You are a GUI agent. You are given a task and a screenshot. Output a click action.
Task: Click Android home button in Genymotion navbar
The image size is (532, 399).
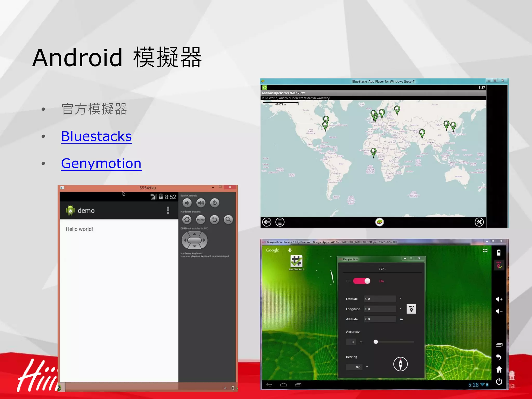click(x=284, y=385)
